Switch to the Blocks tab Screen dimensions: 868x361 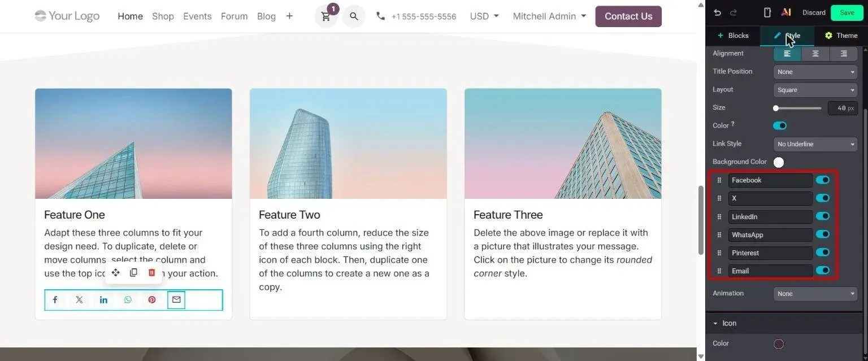coord(733,36)
